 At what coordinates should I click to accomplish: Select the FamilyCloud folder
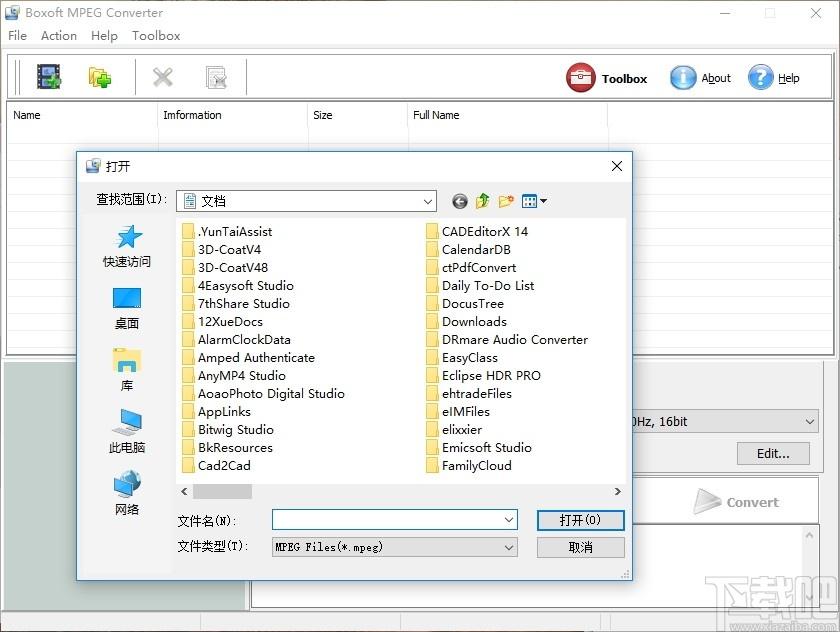pos(469,465)
